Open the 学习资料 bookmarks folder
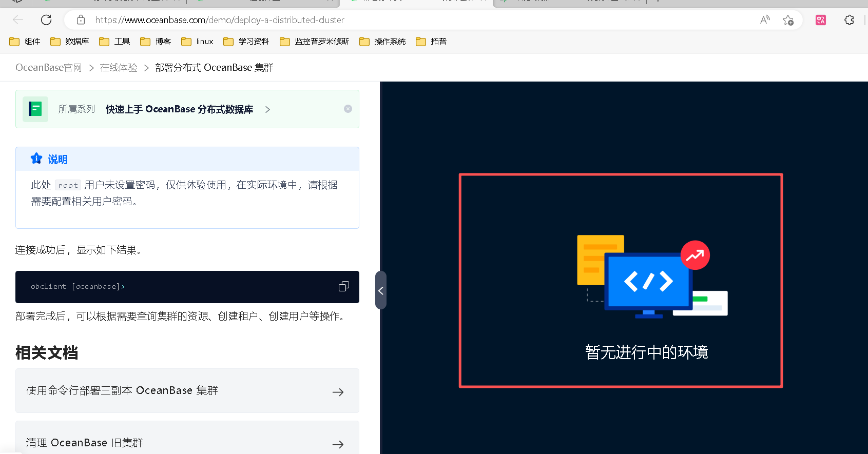 click(246, 42)
